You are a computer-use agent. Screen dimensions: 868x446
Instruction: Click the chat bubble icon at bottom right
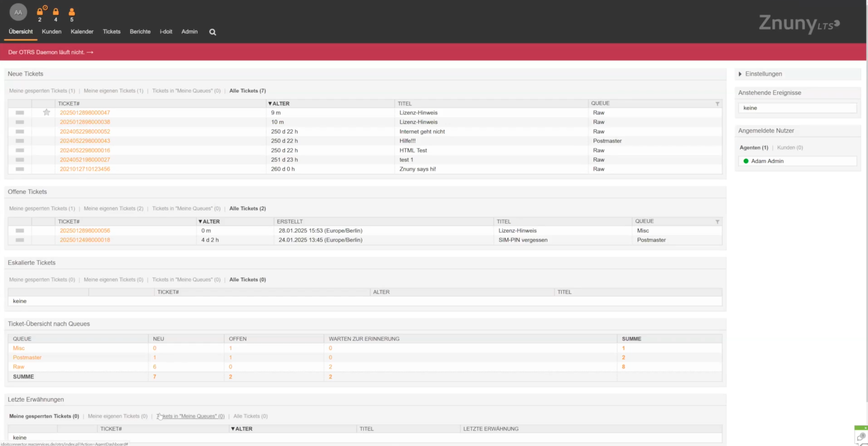tap(860, 437)
